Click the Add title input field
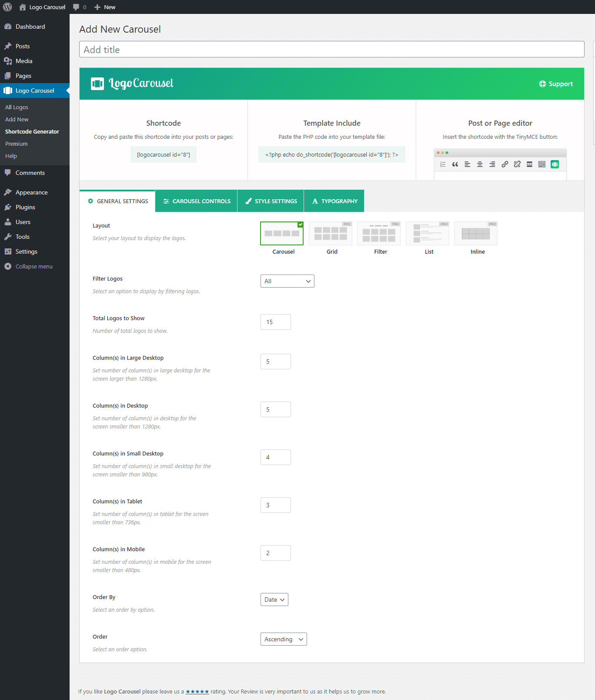The image size is (595, 700). 332,49
